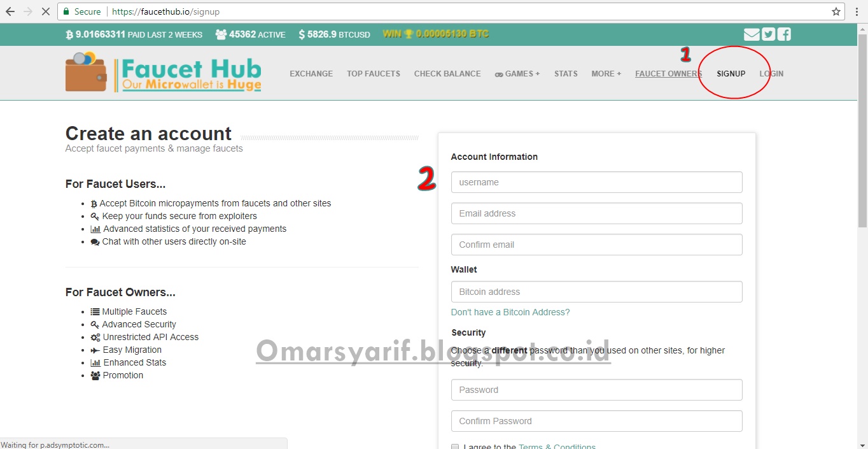This screenshot has height=449, width=868.
Task: Click "Multiple Faucets" list item
Action: (134, 311)
